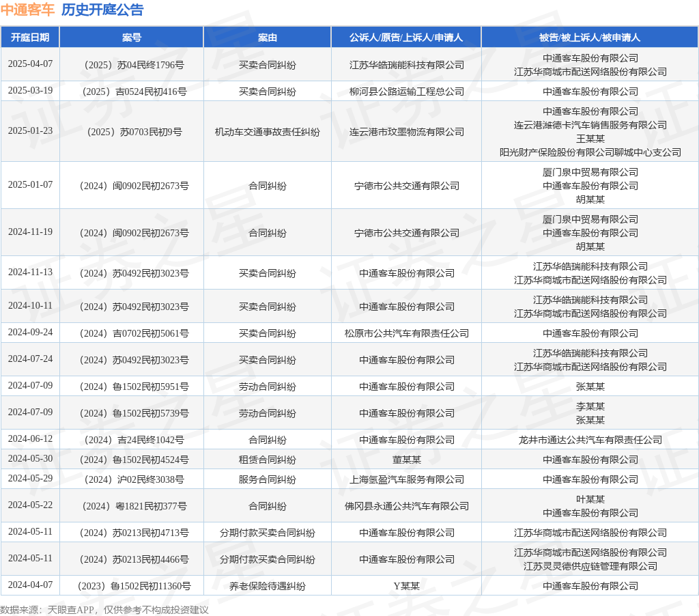This screenshot has height=616, width=699.
Task: Select the 案由 column header
Action: [x=268, y=38]
